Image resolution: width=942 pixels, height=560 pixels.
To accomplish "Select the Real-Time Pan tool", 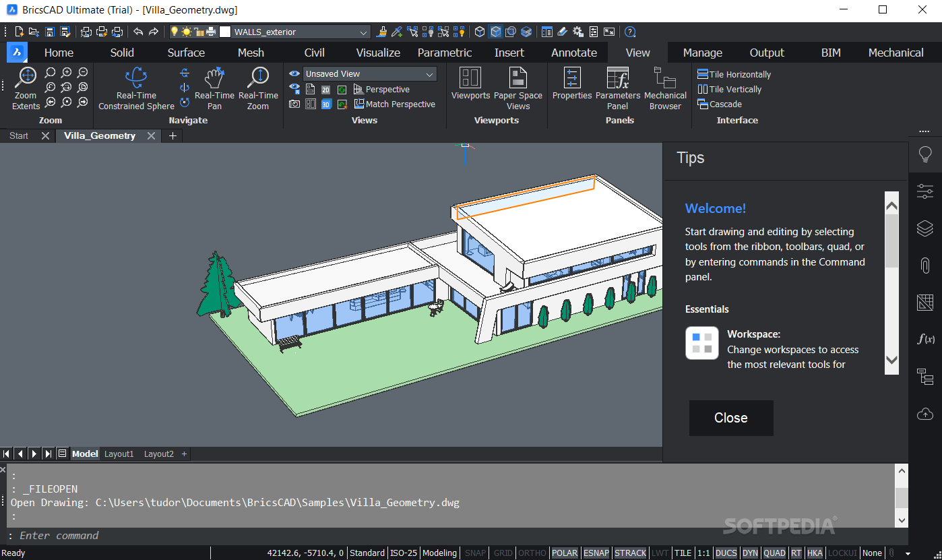I will pos(214,88).
